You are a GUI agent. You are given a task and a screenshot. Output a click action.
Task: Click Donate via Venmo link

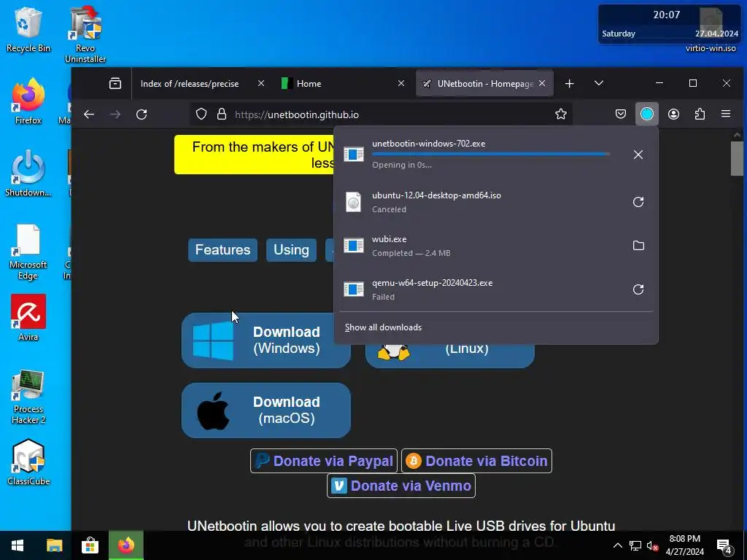[x=401, y=486]
